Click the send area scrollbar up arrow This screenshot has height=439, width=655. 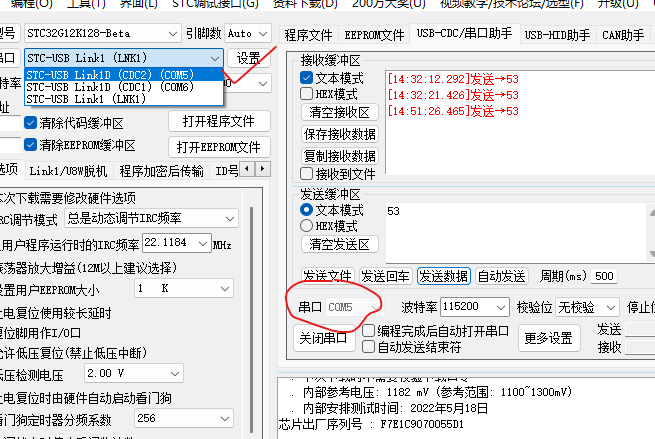(x=652, y=212)
